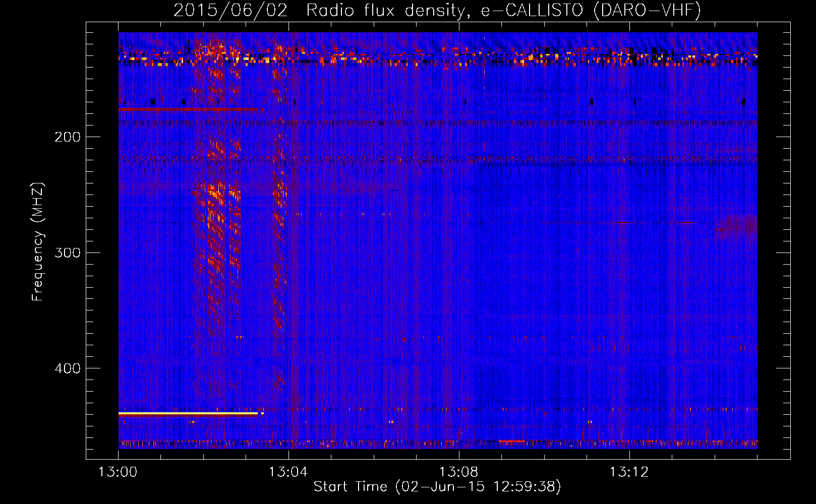Image resolution: width=816 pixels, height=504 pixels.
Task: Select the 300 MHz frequency tick label
Action: point(68,253)
